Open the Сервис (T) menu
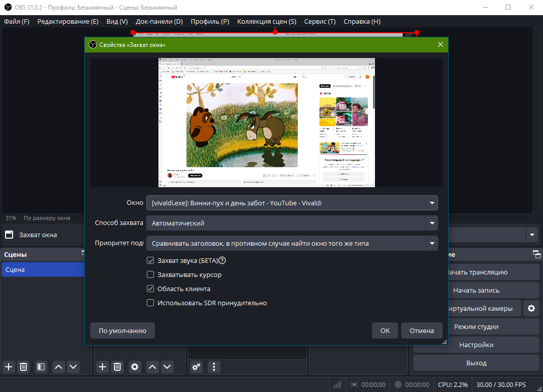Screen dimensions: 543x392 point(320,22)
